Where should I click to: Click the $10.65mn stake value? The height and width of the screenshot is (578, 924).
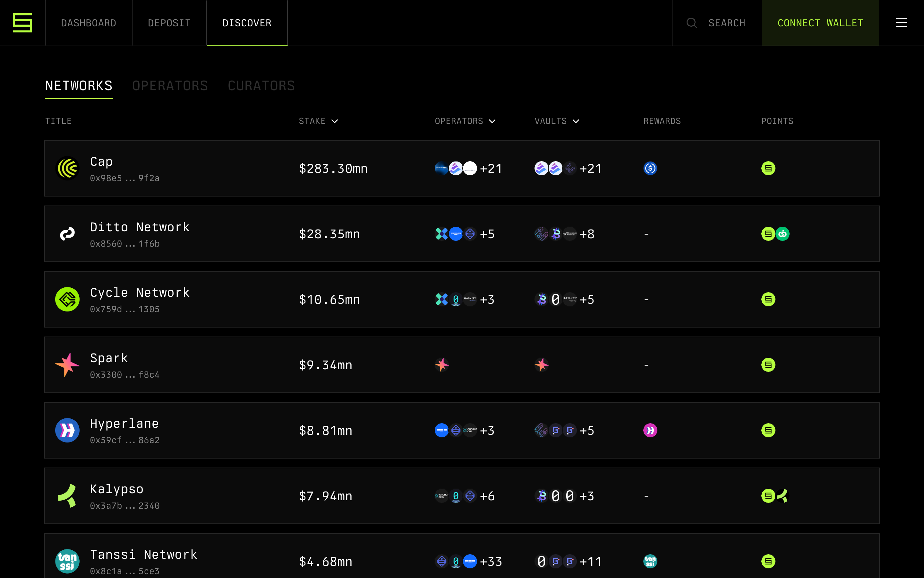329,299
